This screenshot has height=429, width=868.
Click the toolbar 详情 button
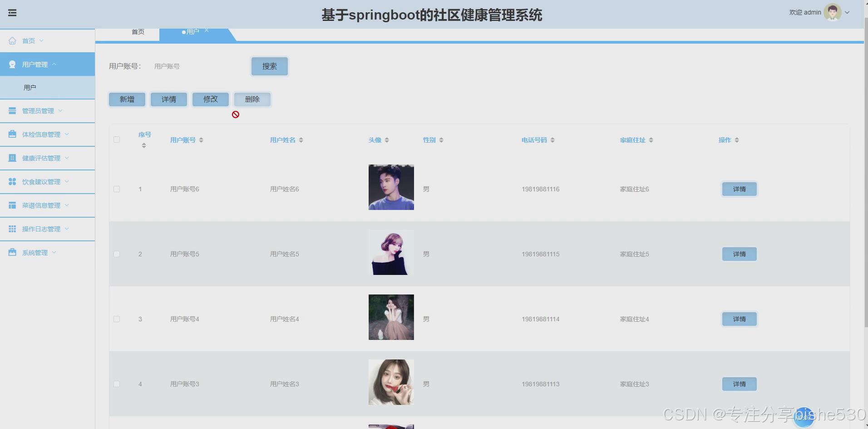pyautogui.click(x=169, y=99)
